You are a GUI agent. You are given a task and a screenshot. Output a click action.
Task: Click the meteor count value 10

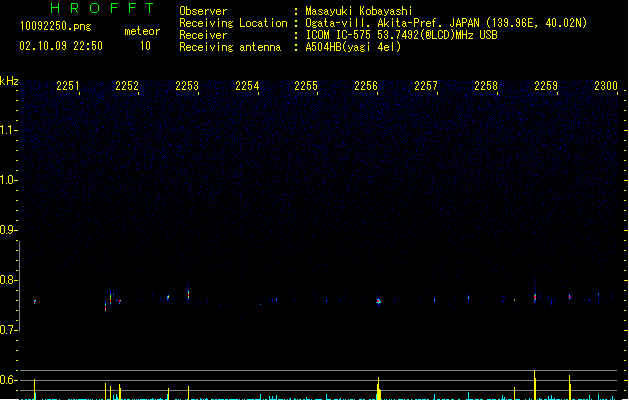click(x=145, y=46)
